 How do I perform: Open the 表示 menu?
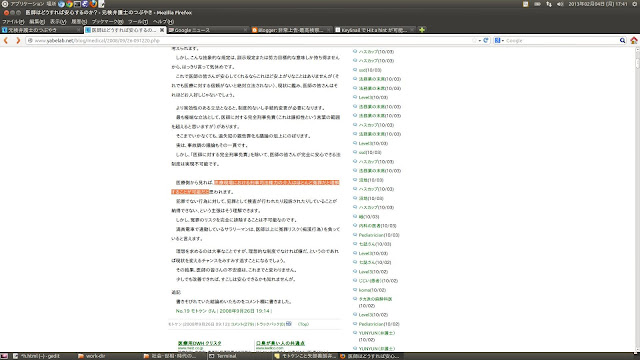pyautogui.click(x=58, y=21)
